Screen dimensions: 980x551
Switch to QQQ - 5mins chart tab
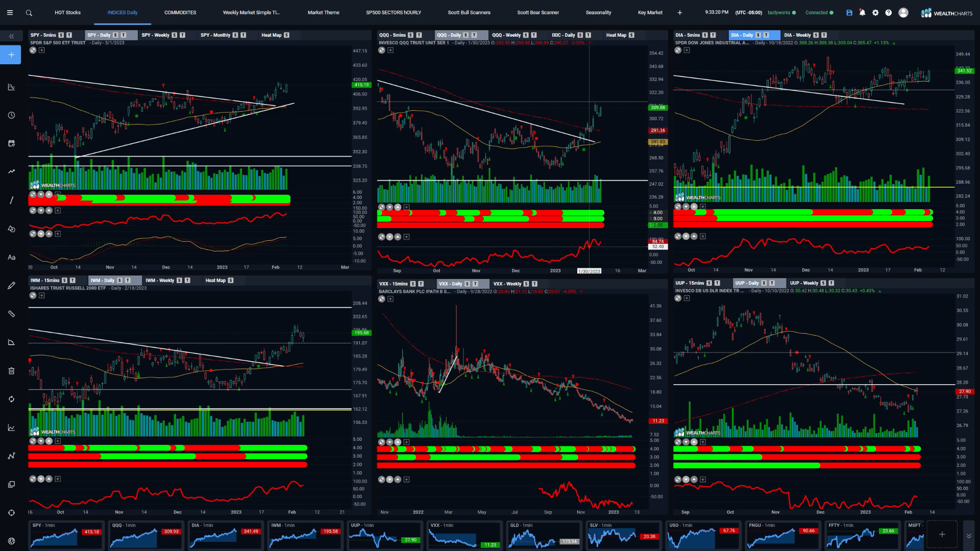click(393, 35)
